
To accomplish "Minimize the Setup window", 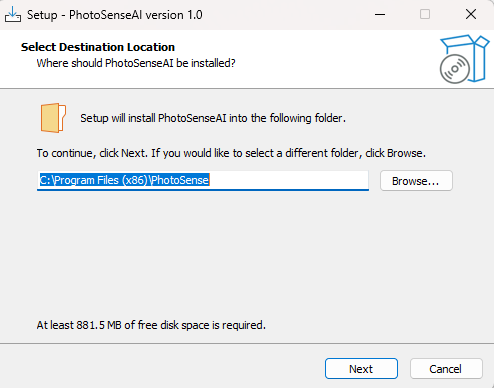I will 380,15.
